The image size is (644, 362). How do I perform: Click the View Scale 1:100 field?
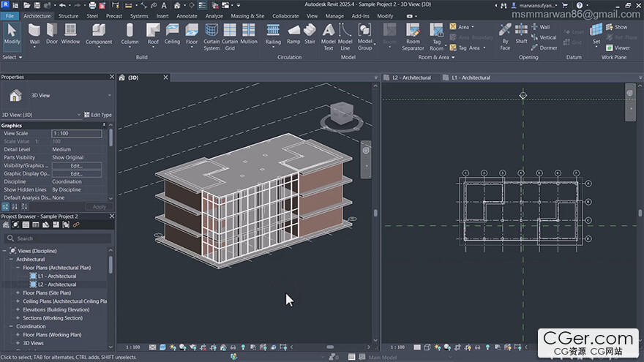click(76, 133)
